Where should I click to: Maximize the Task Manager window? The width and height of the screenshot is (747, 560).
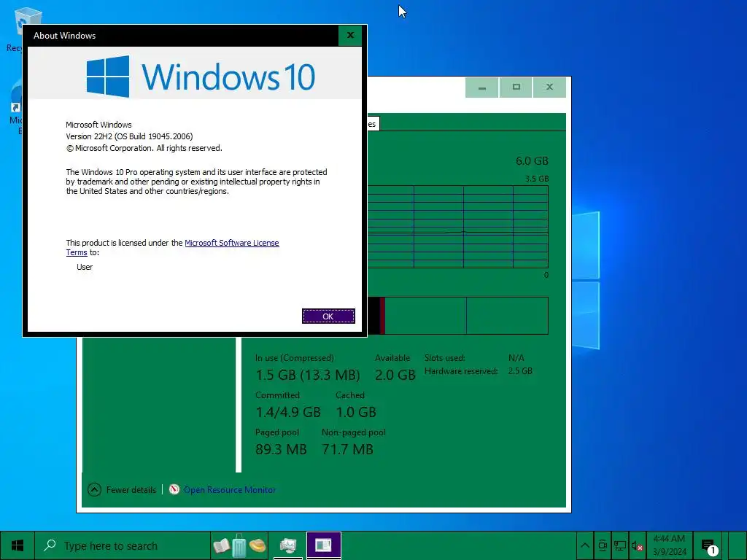pos(516,87)
